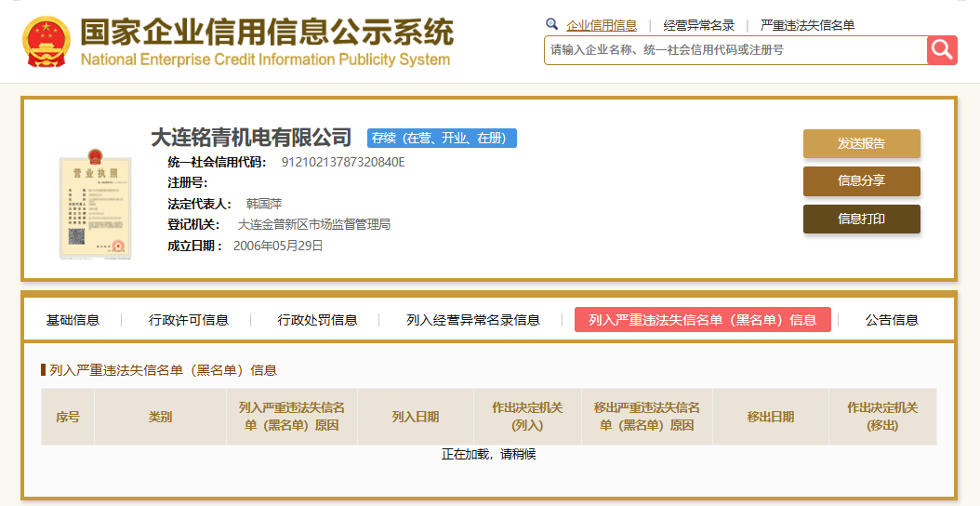
Task: Click the 列入严重违法失信名单（黑名单）原因 column header
Action: click(x=292, y=417)
